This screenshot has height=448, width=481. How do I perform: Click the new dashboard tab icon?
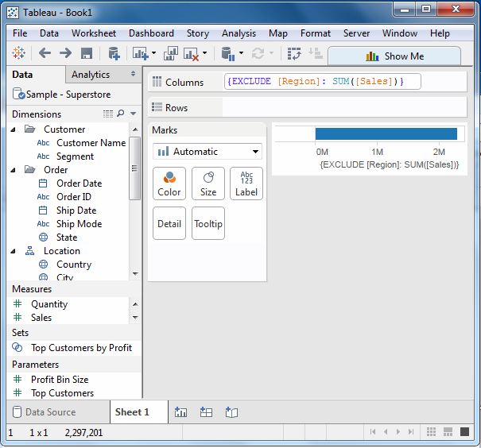click(206, 412)
